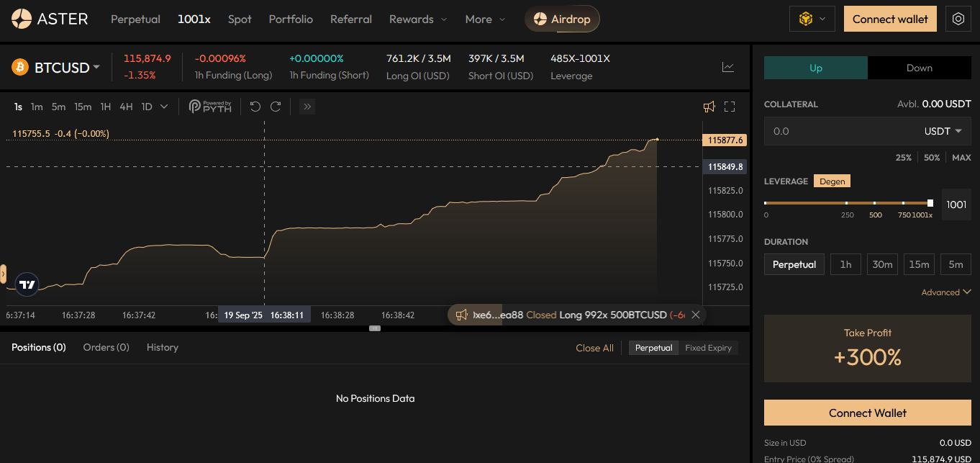Switch to the History tab
980x463 pixels.
(x=162, y=347)
